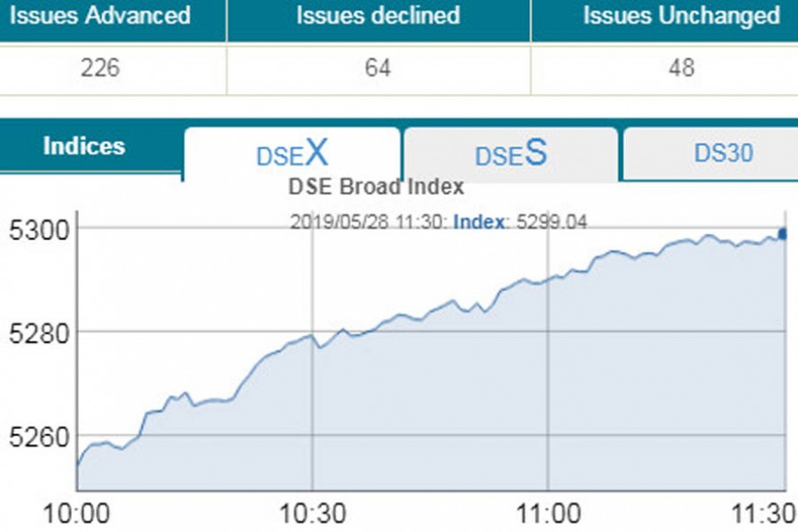Viewport: 798px width, 532px height.
Task: Select the 64 declined issues value
Action: tap(378, 68)
